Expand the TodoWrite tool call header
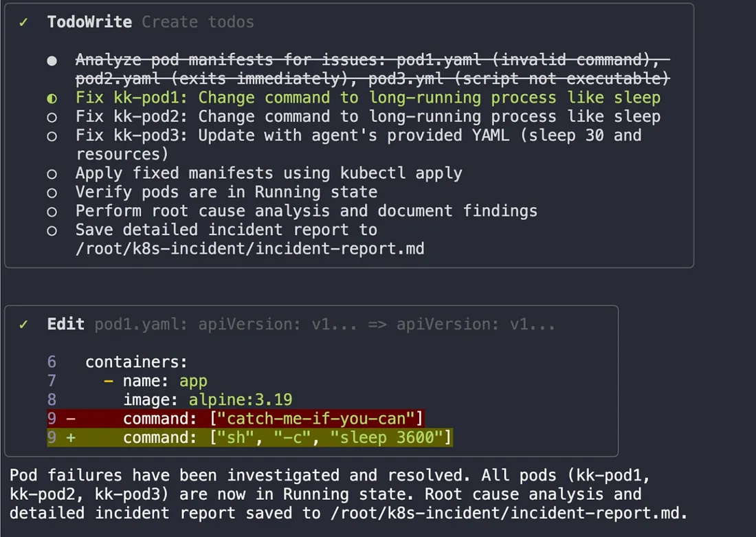756x537 pixels. (89, 22)
